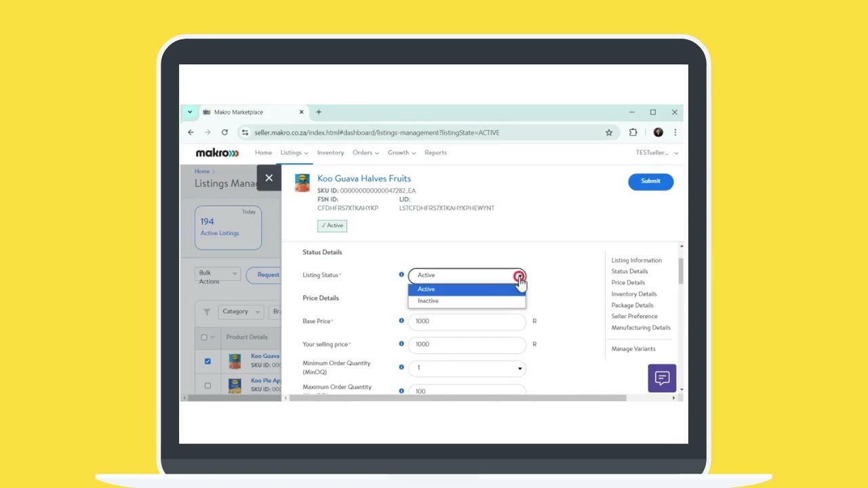The image size is (868, 488).
Task: Click the Home breadcrumb link
Action: pos(202,171)
